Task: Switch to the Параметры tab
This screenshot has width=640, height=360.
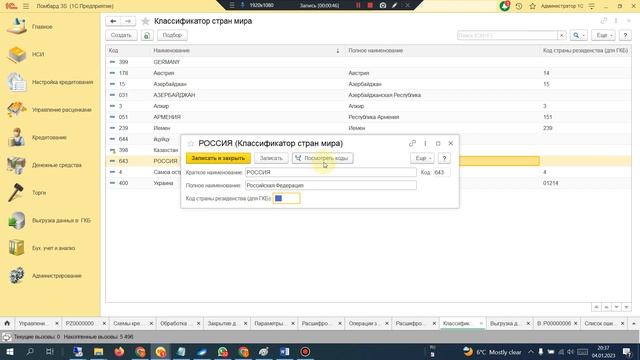Action: tap(273, 323)
